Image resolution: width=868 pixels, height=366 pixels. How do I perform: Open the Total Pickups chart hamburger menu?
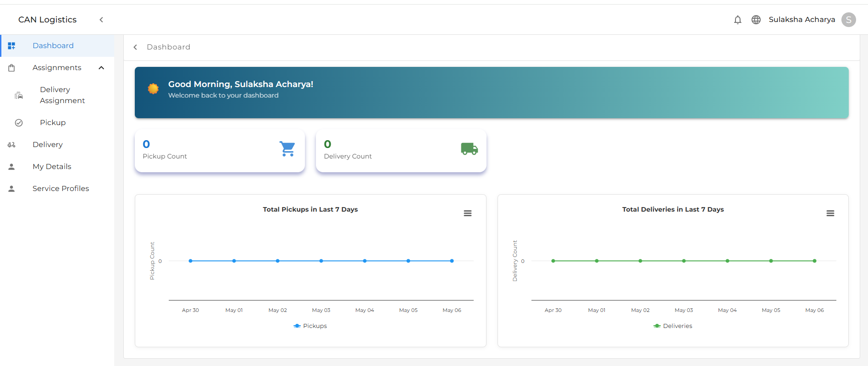click(x=468, y=213)
